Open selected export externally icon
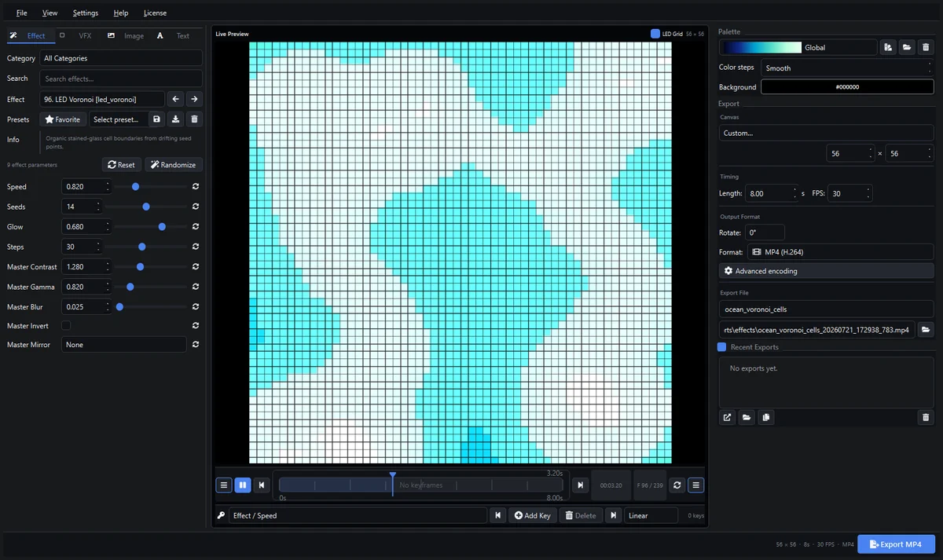The height and width of the screenshot is (560, 943). pyautogui.click(x=727, y=417)
